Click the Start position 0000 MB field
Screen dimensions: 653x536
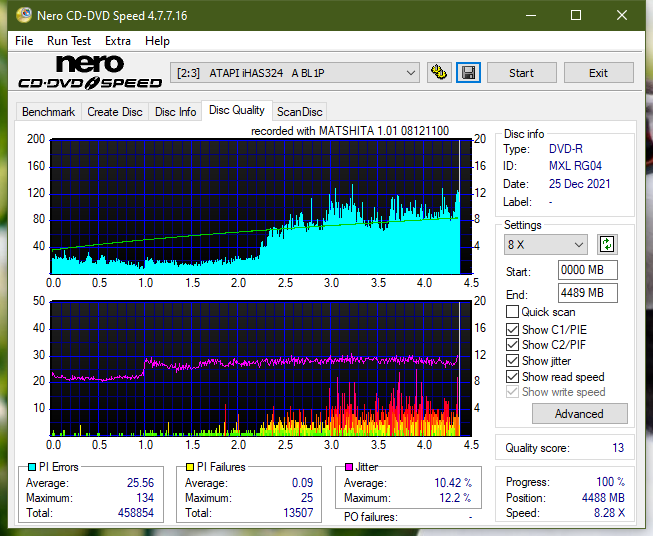pos(587,270)
